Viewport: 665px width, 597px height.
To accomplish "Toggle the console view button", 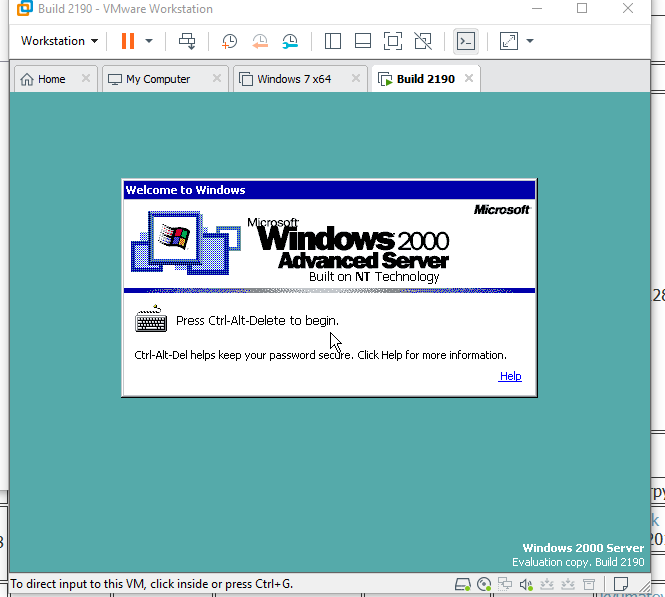I will click(x=466, y=41).
